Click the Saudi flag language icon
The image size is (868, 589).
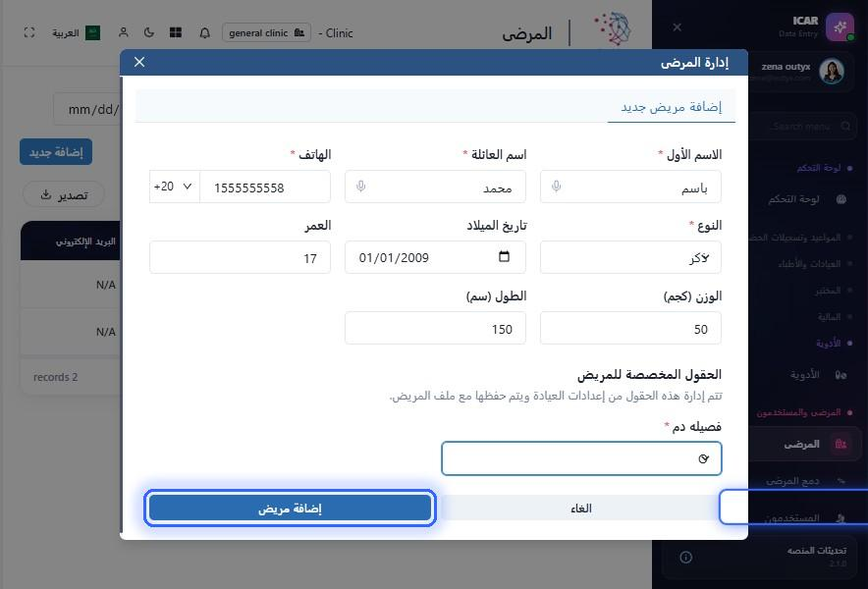[92, 33]
